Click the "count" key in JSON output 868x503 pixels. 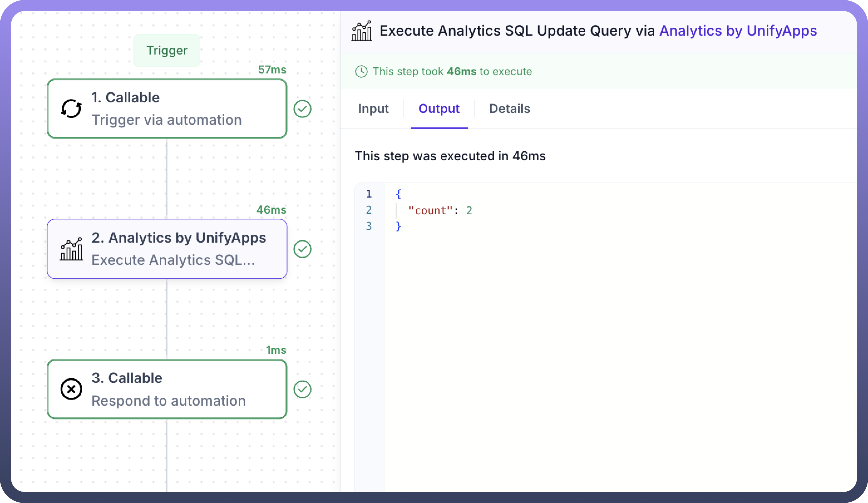(x=430, y=211)
